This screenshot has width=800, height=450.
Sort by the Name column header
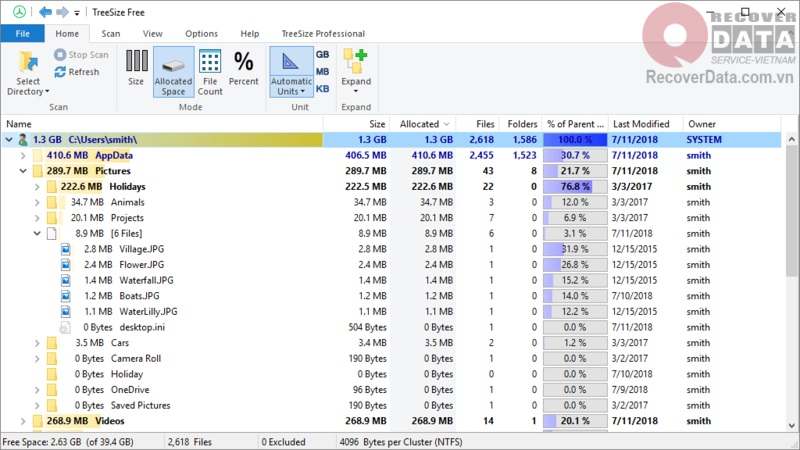(162, 124)
